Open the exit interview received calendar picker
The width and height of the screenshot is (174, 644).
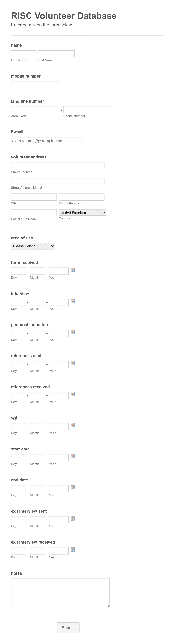(x=73, y=550)
